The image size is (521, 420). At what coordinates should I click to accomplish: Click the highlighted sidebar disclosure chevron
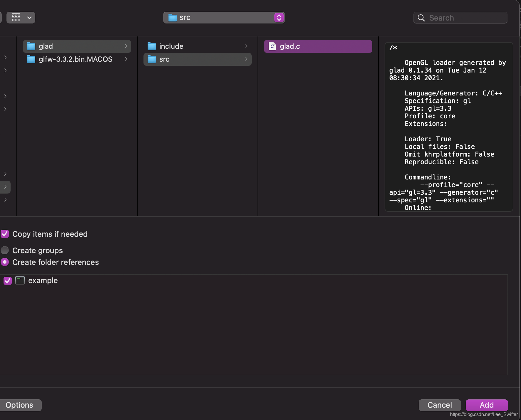[5, 187]
